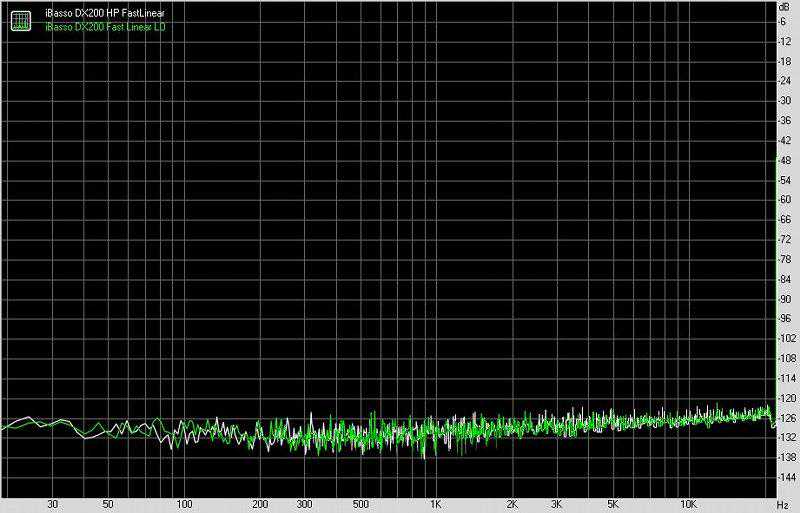Click the -6 level axis label
The width and height of the screenshot is (800, 513).
pyautogui.click(x=785, y=22)
